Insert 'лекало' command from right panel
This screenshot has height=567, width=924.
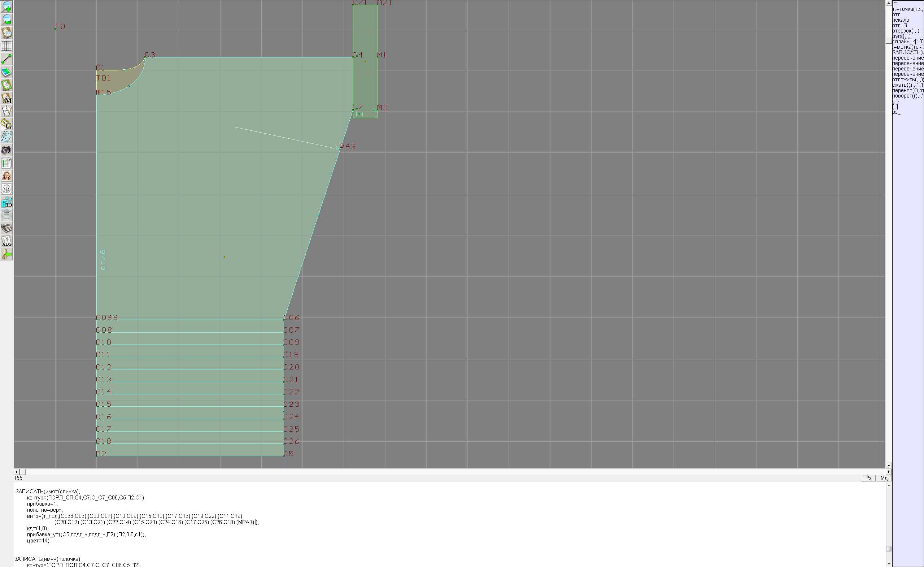click(901, 20)
